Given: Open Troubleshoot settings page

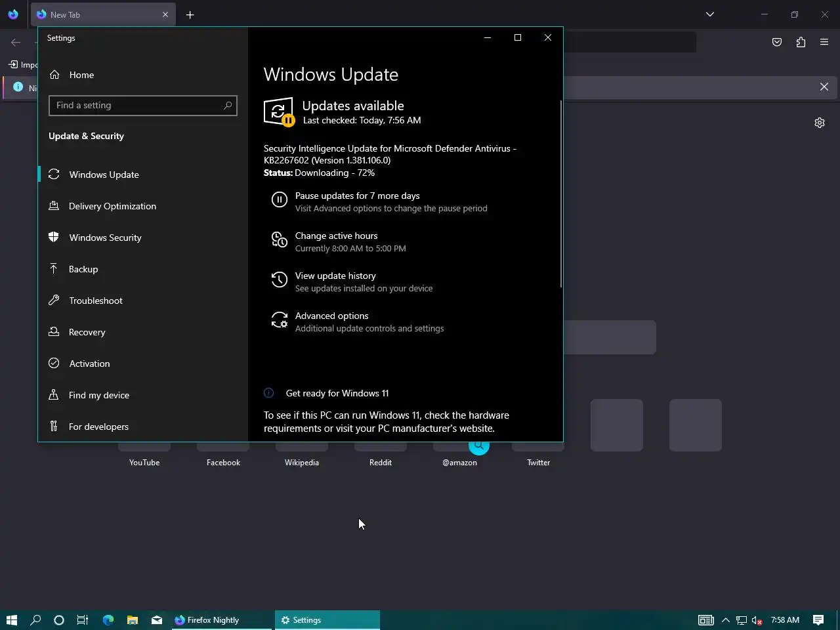Looking at the screenshot, I should click(143, 301).
